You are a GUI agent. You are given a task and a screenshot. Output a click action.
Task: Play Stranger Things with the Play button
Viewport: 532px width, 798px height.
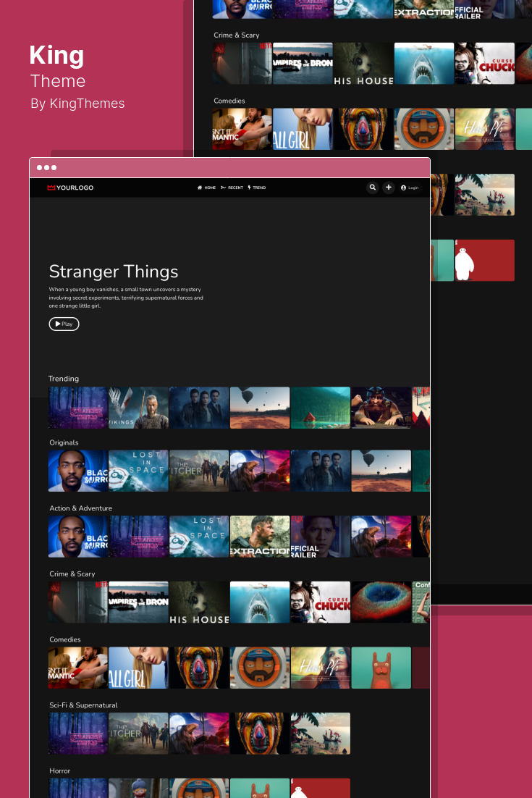coord(64,324)
